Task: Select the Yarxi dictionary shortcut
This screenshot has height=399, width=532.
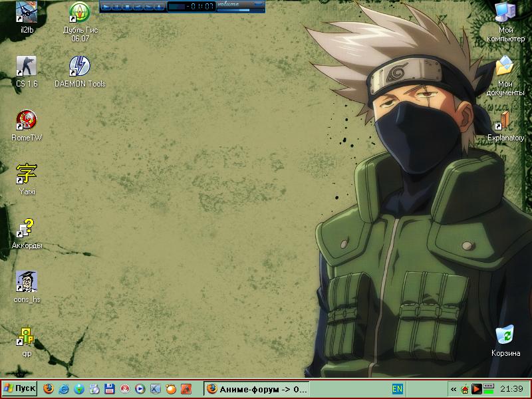Action: [27, 179]
